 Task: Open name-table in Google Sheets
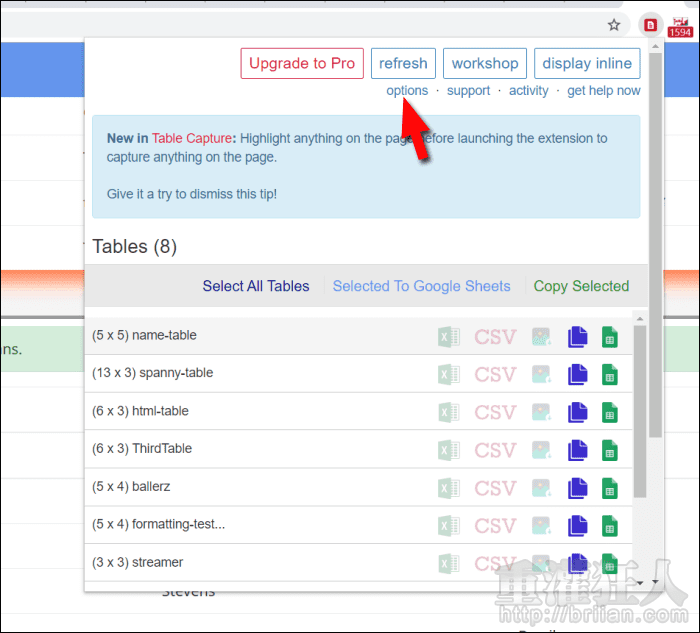pyautogui.click(x=609, y=337)
